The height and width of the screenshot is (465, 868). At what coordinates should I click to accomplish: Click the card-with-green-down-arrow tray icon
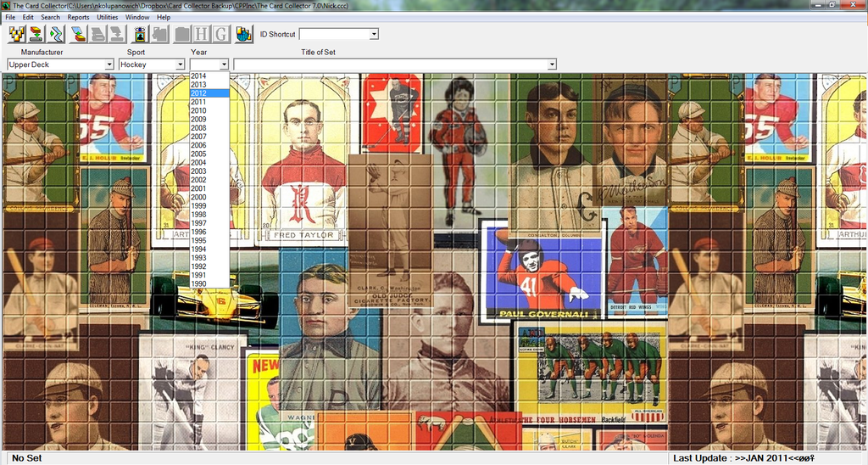[x=36, y=34]
